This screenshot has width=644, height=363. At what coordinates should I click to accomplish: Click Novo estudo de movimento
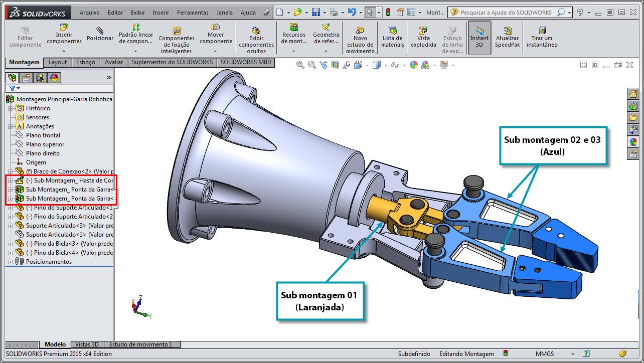(x=360, y=38)
